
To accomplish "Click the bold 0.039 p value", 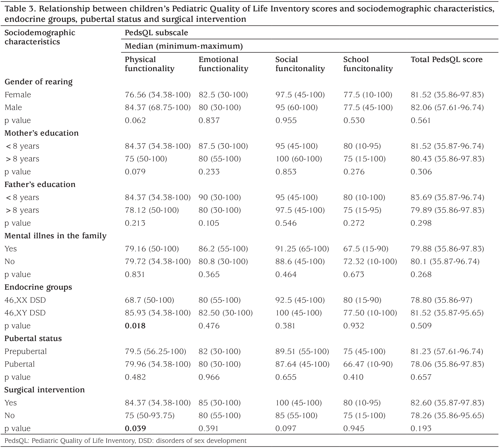I will click(135, 428).
